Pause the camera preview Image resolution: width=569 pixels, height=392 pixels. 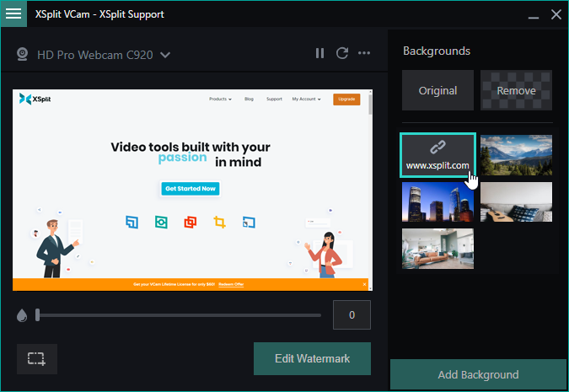[319, 53]
